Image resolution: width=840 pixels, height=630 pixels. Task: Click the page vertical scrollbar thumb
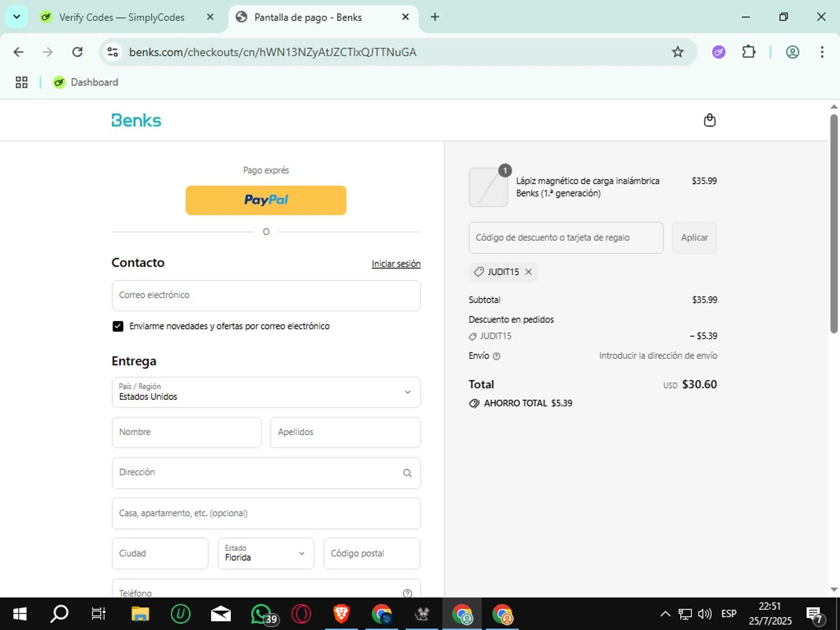pyautogui.click(x=834, y=224)
